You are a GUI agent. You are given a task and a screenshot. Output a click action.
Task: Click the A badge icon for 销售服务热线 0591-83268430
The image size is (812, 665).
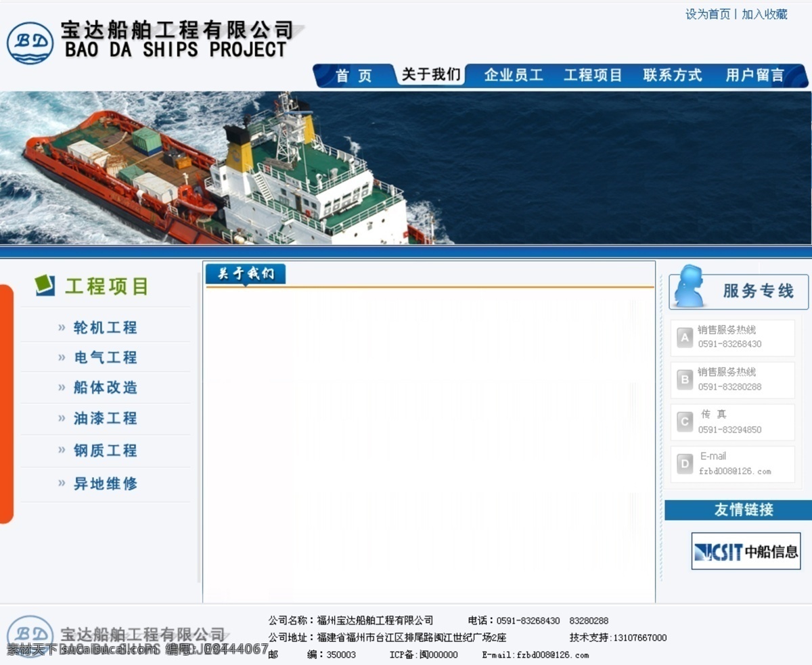(x=685, y=338)
